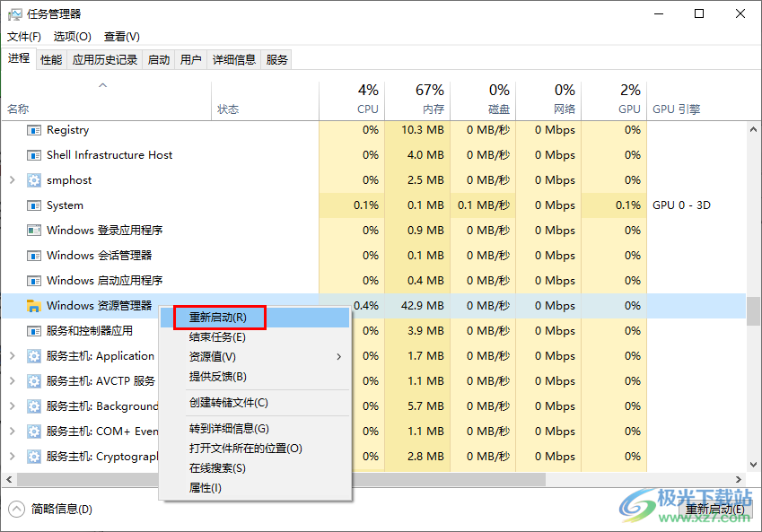Sort by the 名称 column header
The image size is (762, 532).
(107, 101)
